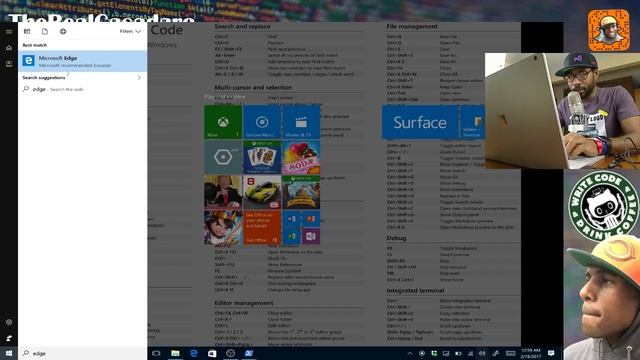Open the purple OneNote small tile
640x360 pixels.
(311, 236)
